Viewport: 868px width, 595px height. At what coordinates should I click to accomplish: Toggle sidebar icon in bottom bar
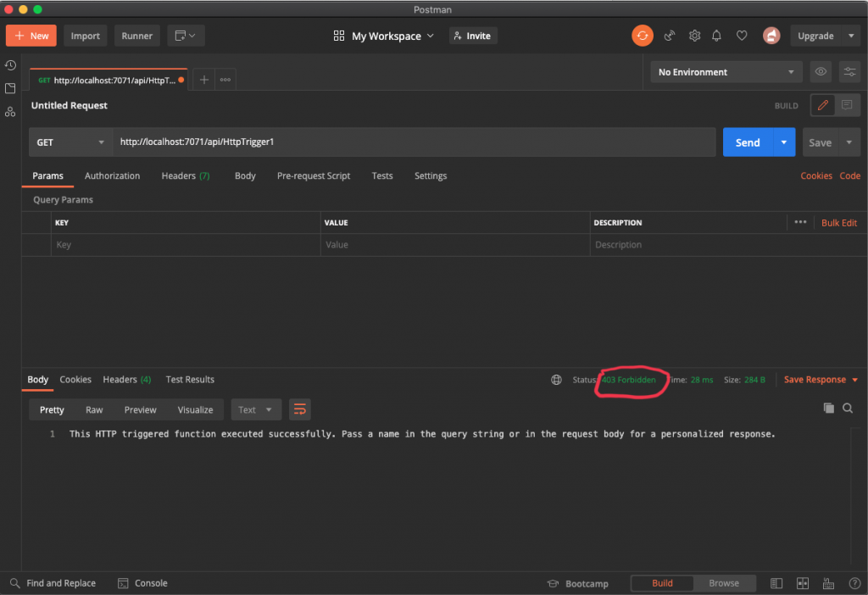pyautogui.click(x=776, y=583)
